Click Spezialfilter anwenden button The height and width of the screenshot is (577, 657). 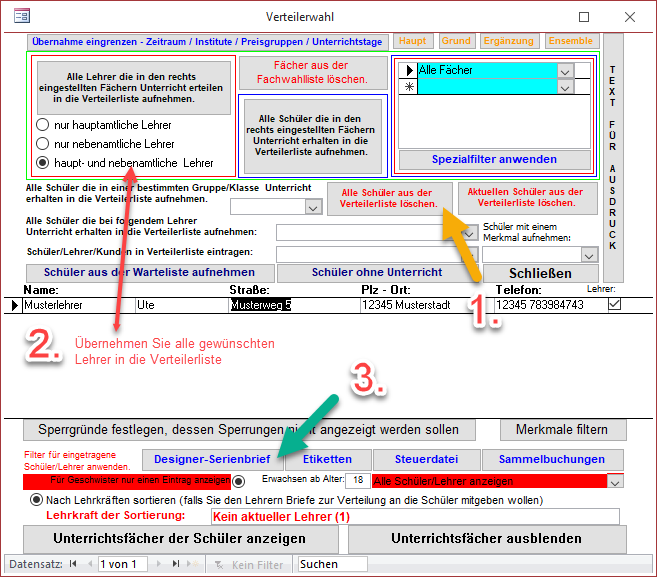[x=494, y=160]
